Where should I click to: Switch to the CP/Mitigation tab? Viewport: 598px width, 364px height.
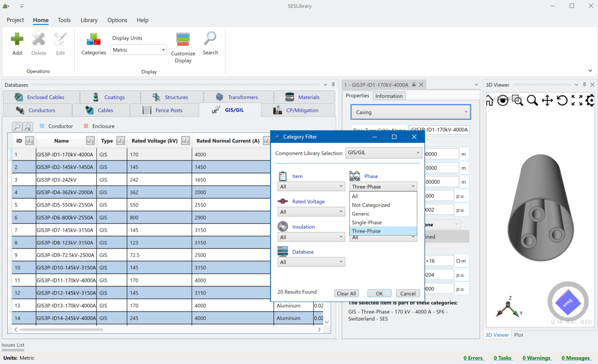(x=298, y=110)
